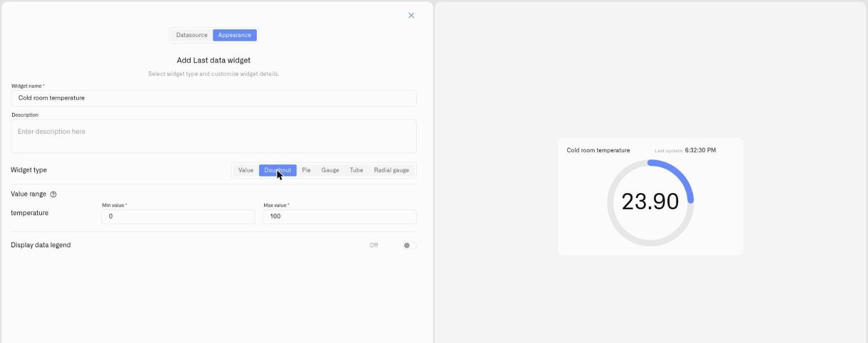Screen dimensions: 868x343
Task: Choose the Pie widget type
Action: pos(306,170)
